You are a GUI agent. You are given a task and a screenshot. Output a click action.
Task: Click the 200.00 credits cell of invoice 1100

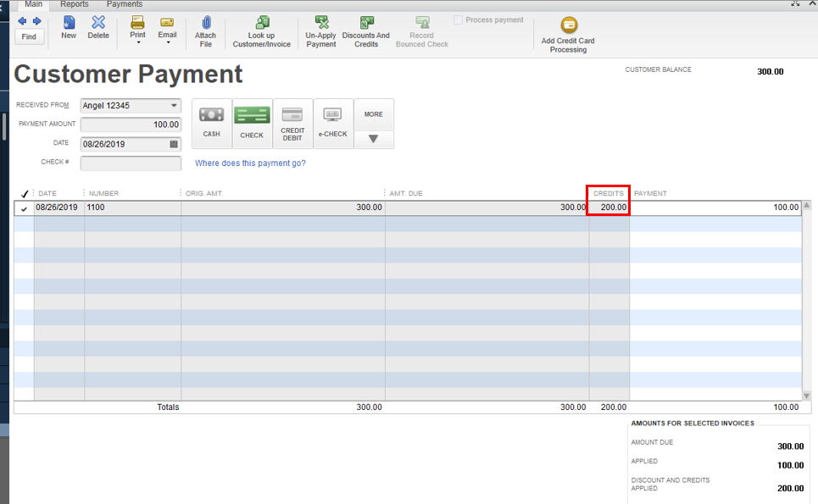tap(609, 208)
